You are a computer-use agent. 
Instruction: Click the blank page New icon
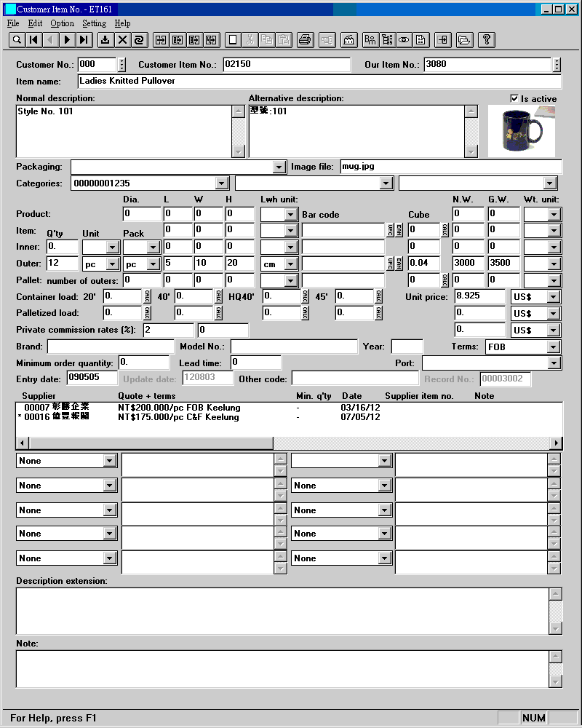(233, 40)
